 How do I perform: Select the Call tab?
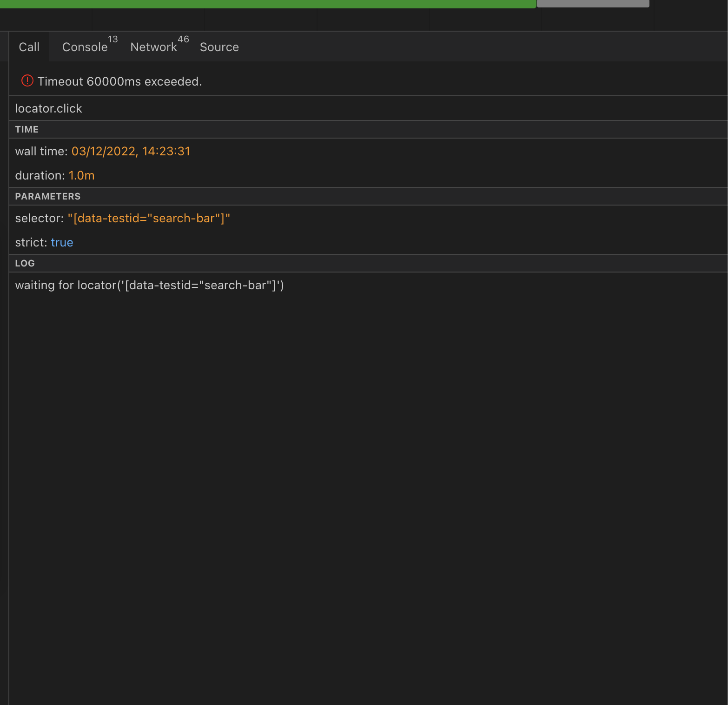point(29,47)
